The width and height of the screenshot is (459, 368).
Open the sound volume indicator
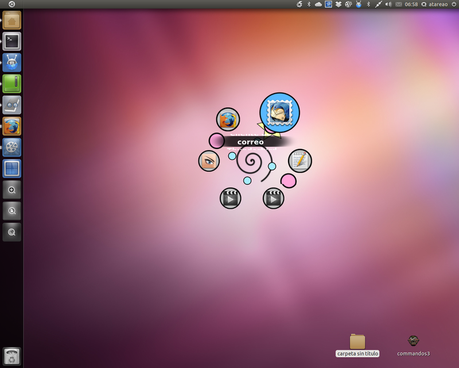[x=388, y=4]
